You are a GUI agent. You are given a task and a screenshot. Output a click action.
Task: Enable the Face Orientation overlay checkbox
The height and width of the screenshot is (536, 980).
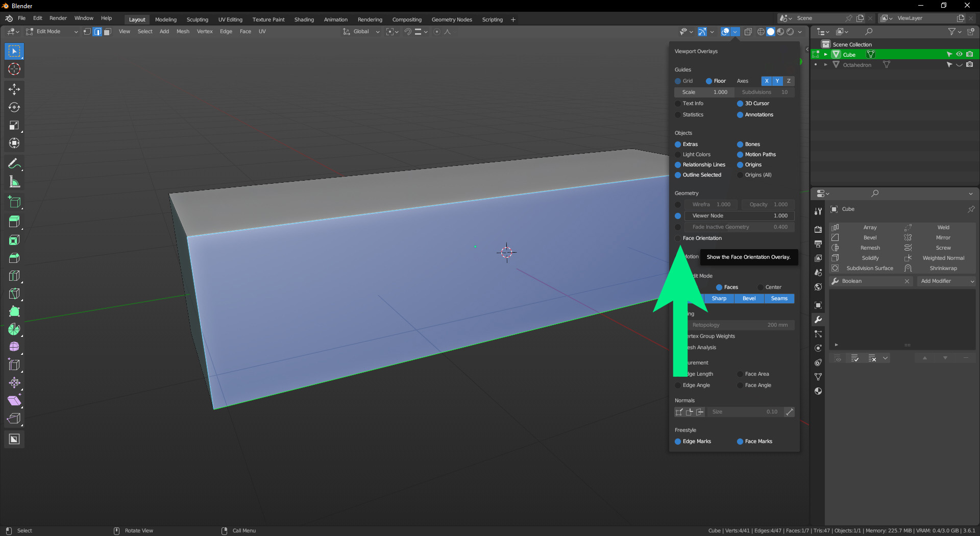(x=678, y=238)
